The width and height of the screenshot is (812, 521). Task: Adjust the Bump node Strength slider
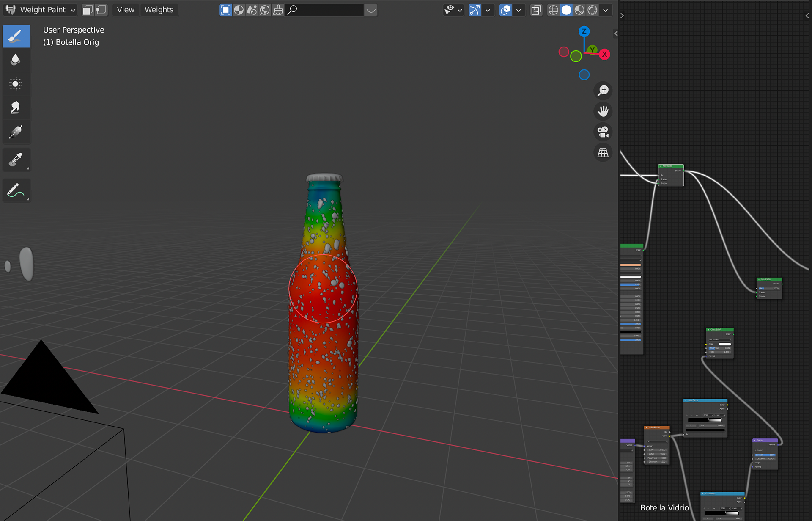point(765,455)
